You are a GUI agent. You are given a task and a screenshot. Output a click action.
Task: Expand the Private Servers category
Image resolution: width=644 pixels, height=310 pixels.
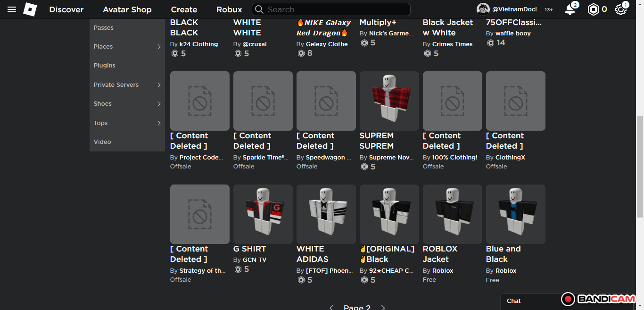pyautogui.click(x=159, y=85)
